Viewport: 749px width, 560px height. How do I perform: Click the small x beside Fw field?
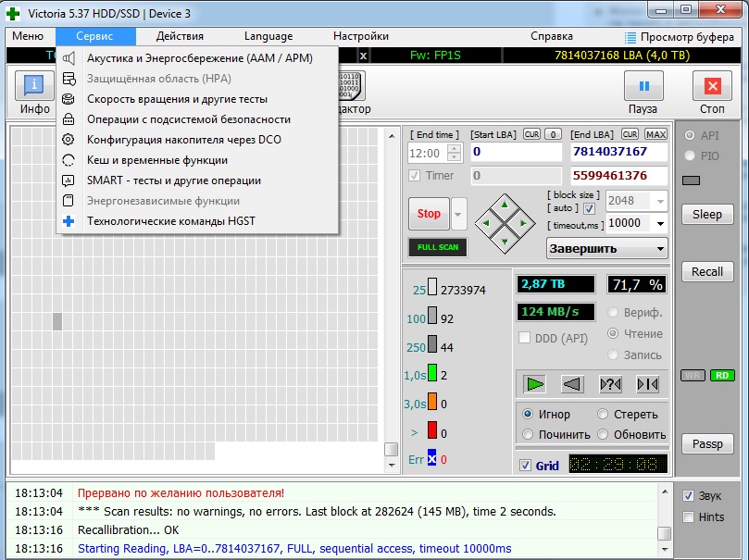pyautogui.click(x=363, y=56)
